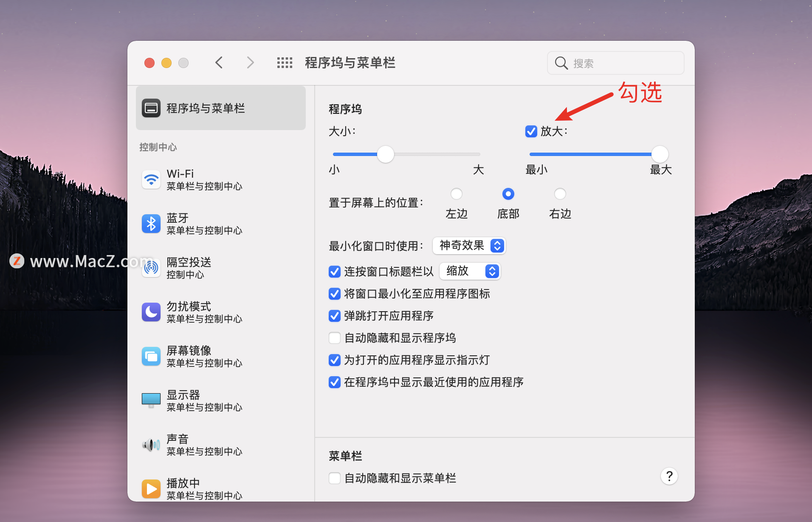Click the 程序坞 section heading

click(x=345, y=109)
